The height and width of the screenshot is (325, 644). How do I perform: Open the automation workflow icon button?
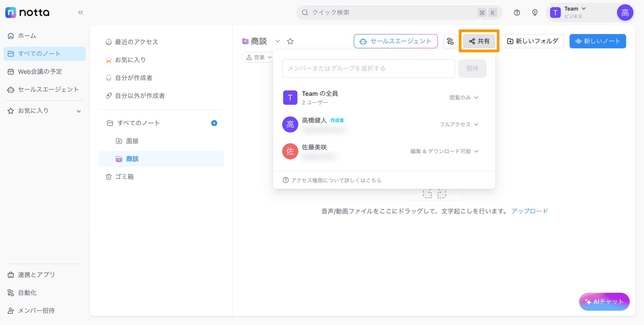click(450, 41)
